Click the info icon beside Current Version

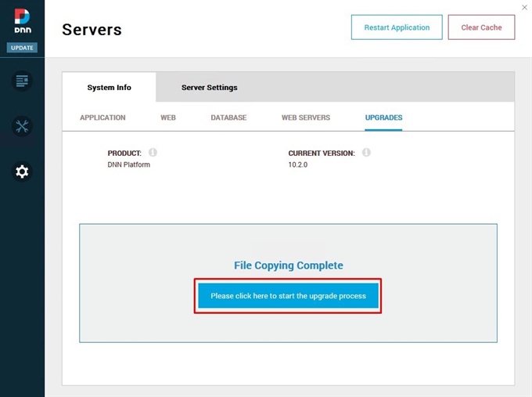click(366, 153)
